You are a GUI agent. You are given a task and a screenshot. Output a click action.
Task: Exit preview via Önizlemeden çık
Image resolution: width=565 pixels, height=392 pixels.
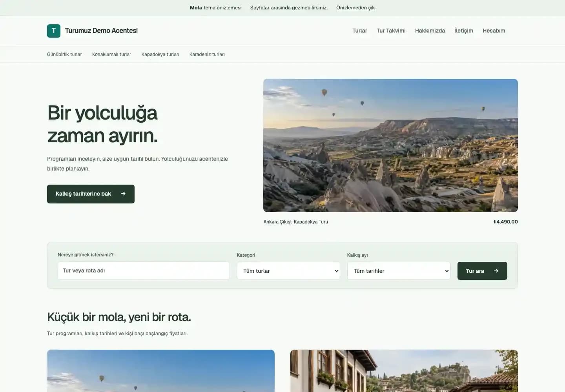point(355,8)
